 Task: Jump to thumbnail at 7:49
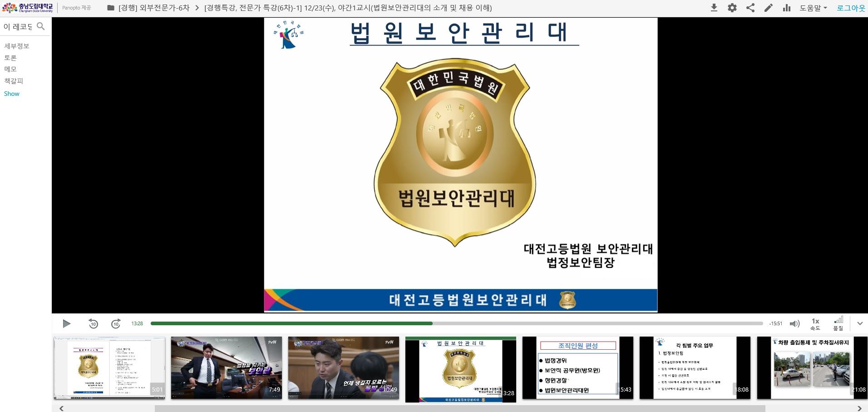click(x=227, y=368)
